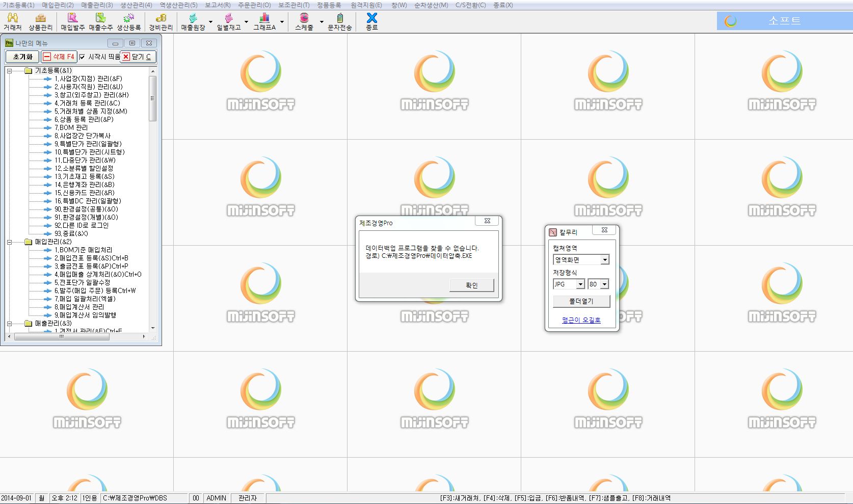Select 4.거래처 등록 관리(&C) tree item
Viewport: 853px width, 504px height.
87,103
